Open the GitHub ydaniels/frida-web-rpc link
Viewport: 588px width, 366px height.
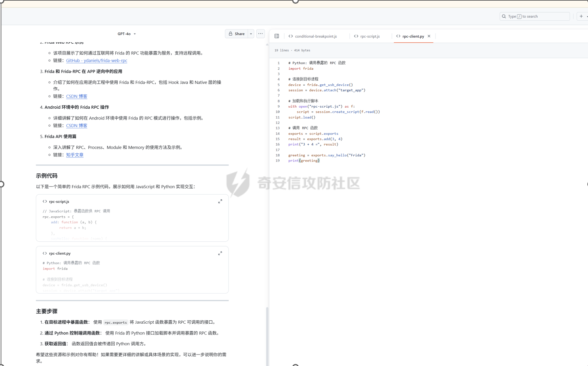97,61
